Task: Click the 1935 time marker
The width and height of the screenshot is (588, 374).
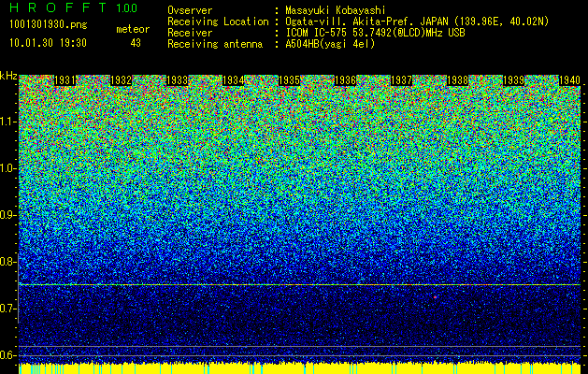Action: pyautogui.click(x=289, y=80)
